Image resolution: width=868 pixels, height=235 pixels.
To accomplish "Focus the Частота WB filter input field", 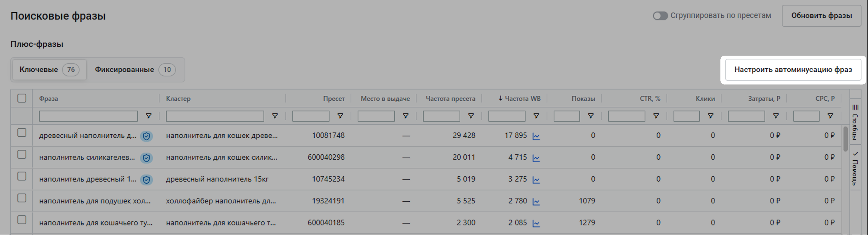I will click(x=507, y=116).
